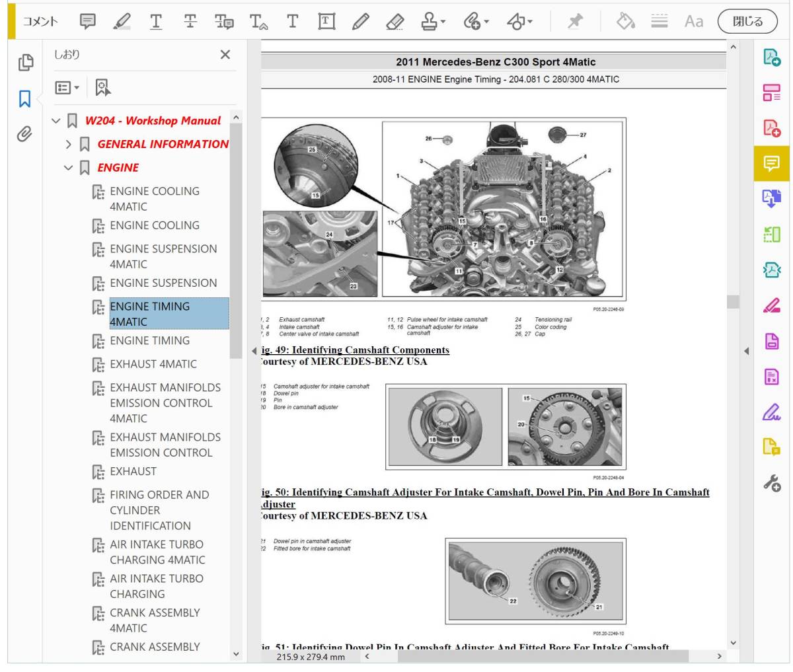Open the line thickness options
Image resolution: width=793 pixels, height=672 pixels.
[659, 21]
